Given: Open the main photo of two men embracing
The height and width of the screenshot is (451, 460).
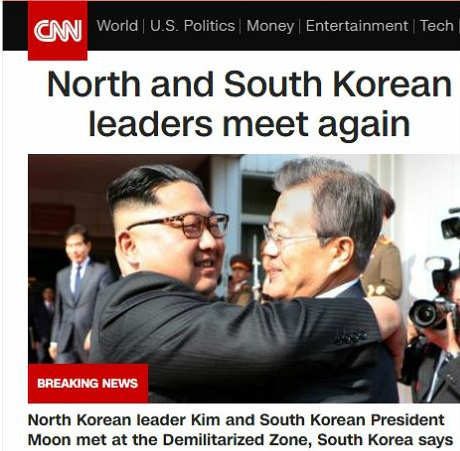Looking at the screenshot, I should [x=244, y=279].
